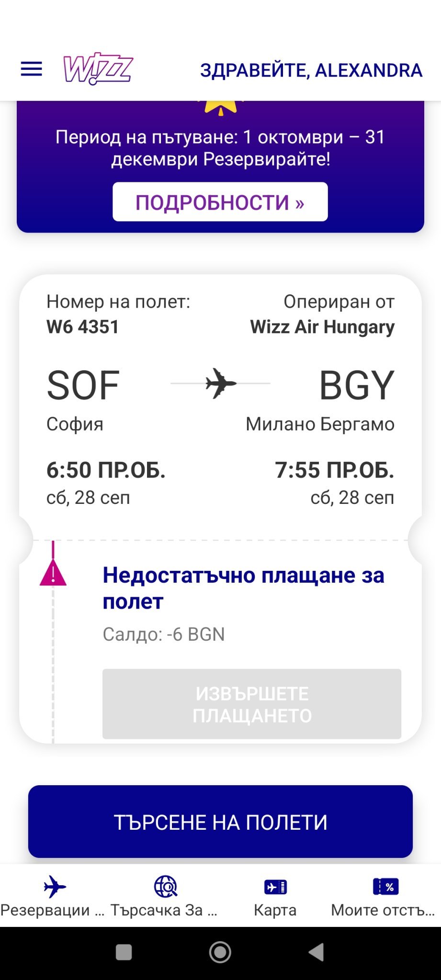Tap the globe search icon
Screen dimensions: 441x980
pos(165,887)
